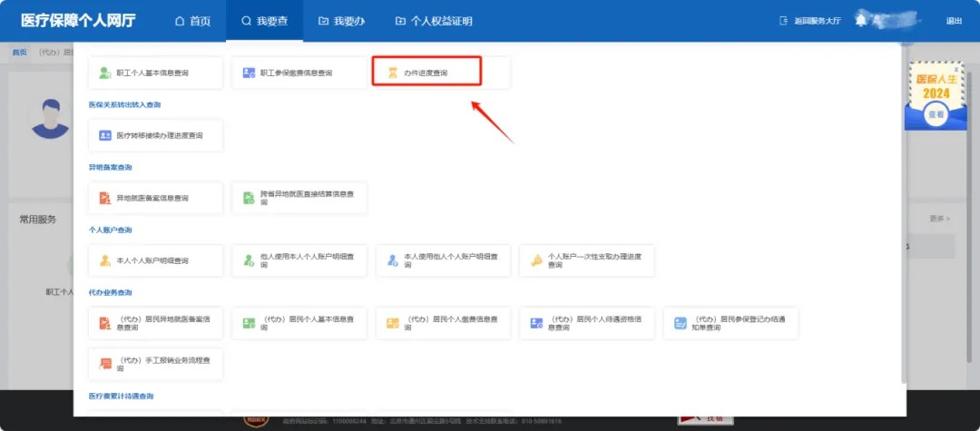Open the 我要查 dropdown menu
Viewport: 980px width, 431px height.
coord(264,21)
